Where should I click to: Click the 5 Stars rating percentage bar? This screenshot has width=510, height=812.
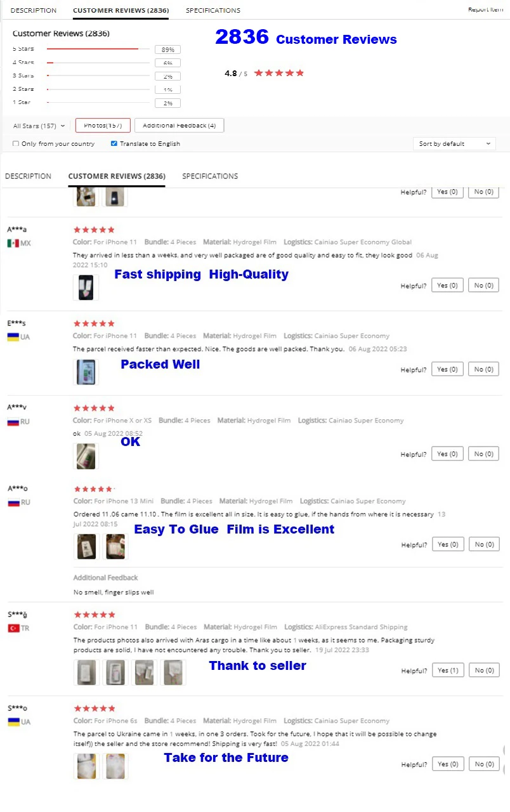98,49
